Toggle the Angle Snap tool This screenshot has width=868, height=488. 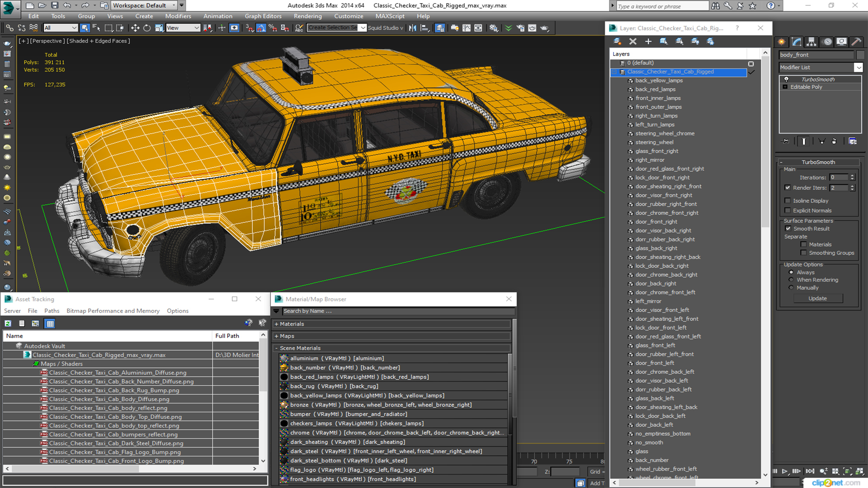pyautogui.click(x=261, y=28)
